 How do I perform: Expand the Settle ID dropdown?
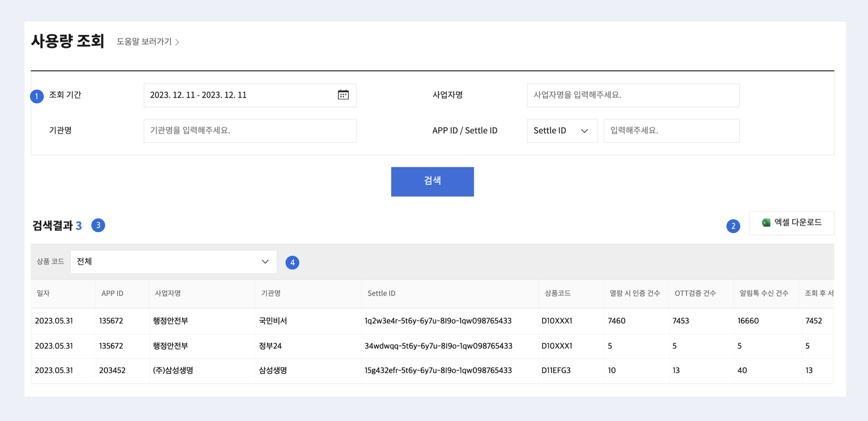[x=562, y=131]
